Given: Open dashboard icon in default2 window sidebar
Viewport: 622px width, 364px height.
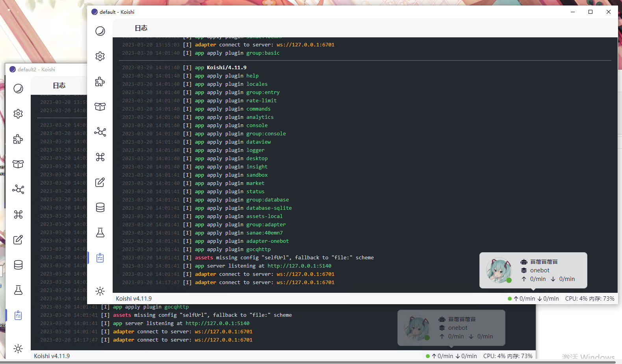Looking at the screenshot, I should click(18, 89).
